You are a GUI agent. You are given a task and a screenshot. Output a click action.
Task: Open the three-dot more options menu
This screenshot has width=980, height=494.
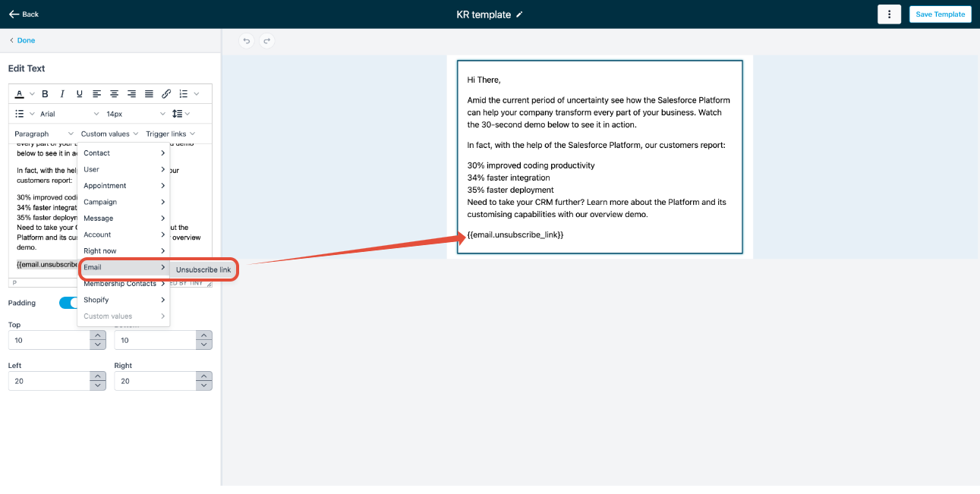coord(889,14)
